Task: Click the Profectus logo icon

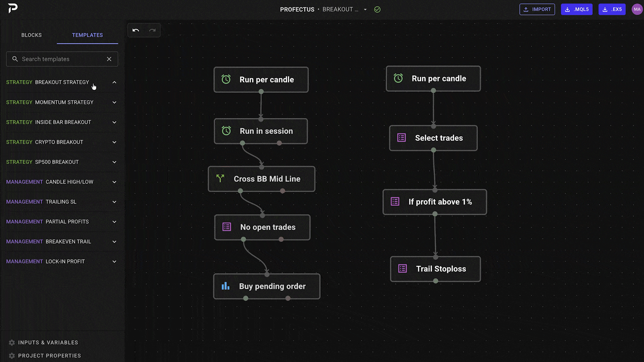Action: click(13, 8)
